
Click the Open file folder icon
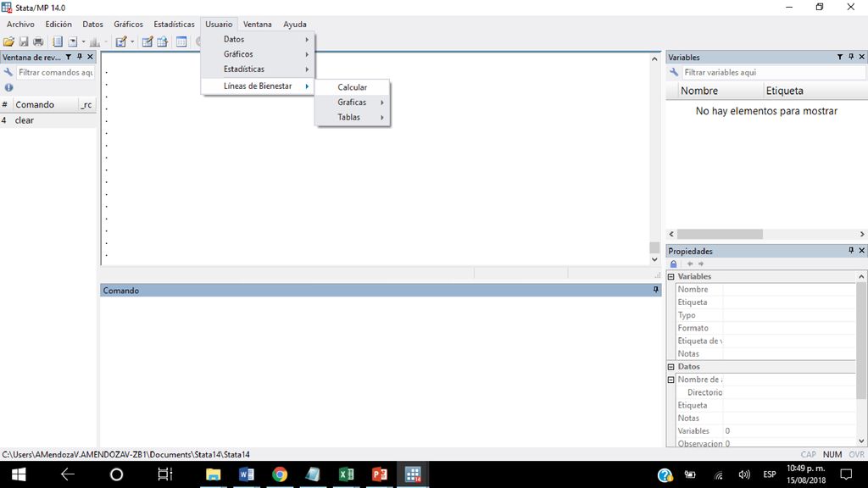pyautogui.click(x=8, y=42)
